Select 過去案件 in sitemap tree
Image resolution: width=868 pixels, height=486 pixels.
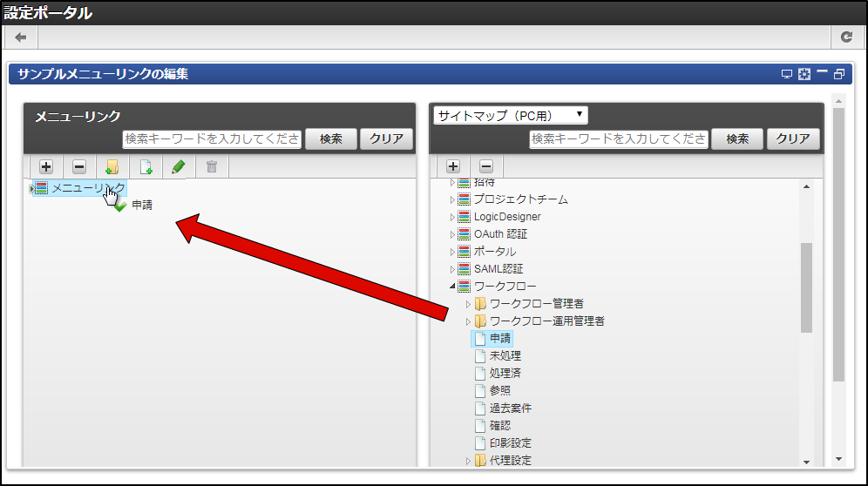click(511, 408)
